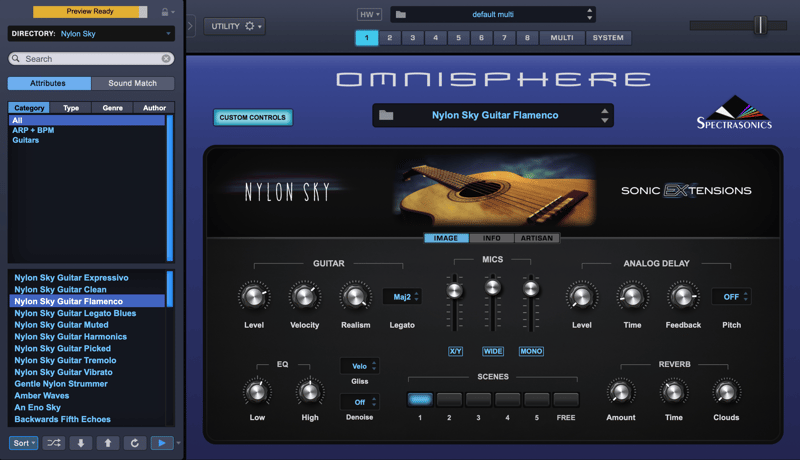Adjust the Realism knob
Viewport: 800px width, 460px height.
356,296
